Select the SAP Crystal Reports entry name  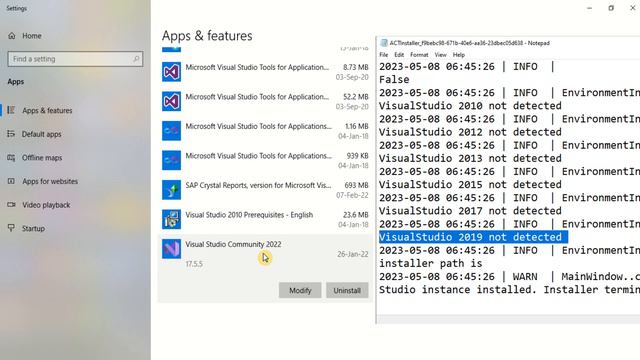pos(258,185)
